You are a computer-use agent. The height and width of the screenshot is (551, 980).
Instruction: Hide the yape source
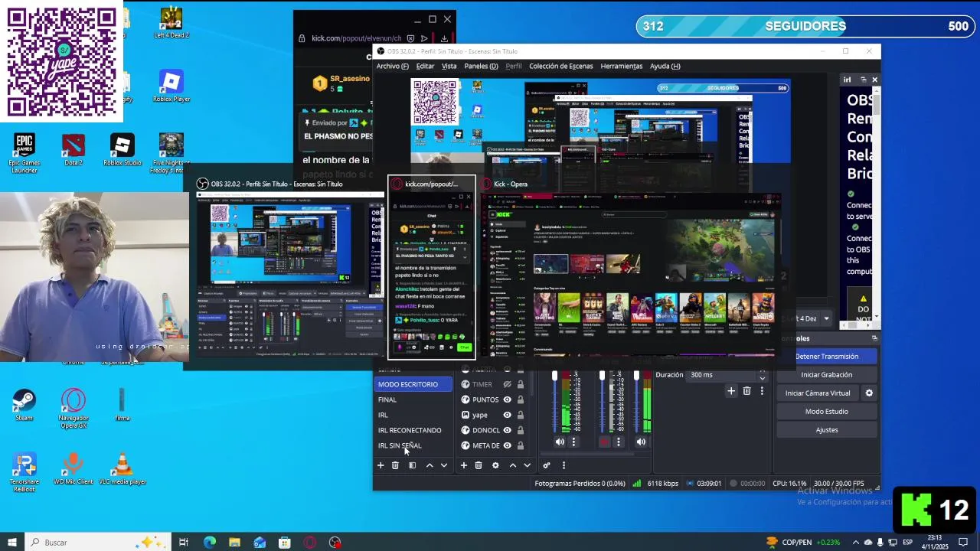[x=507, y=415]
